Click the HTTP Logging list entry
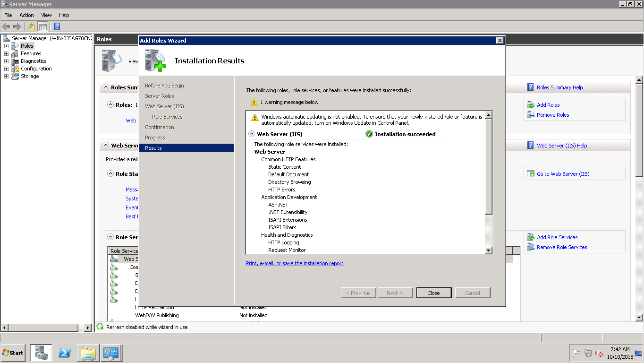The height and width of the screenshot is (363, 644). pos(284,242)
